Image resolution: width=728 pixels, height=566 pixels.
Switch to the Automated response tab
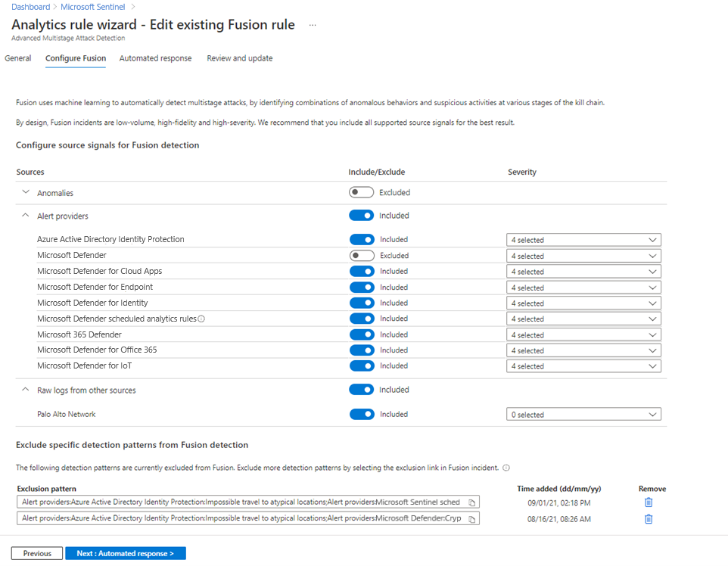tap(155, 58)
